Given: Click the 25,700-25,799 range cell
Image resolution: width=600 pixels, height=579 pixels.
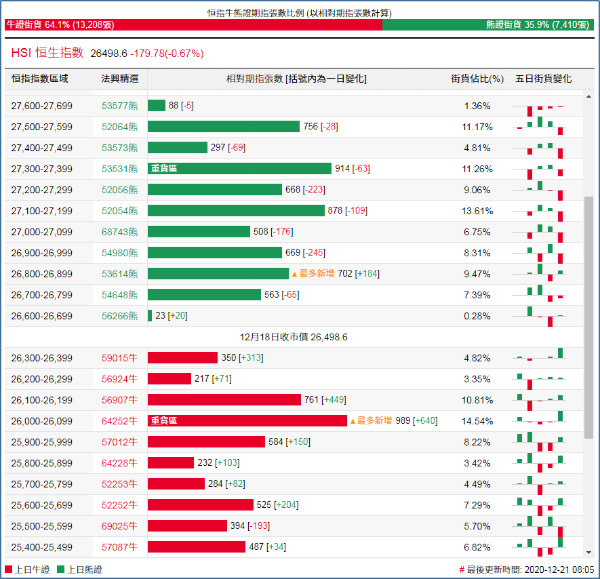Looking at the screenshot, I should coord(42,484).
